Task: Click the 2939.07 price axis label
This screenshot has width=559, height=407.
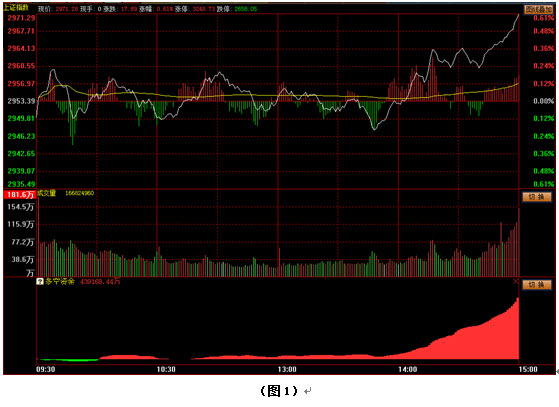Action: [x=21, y=171]
